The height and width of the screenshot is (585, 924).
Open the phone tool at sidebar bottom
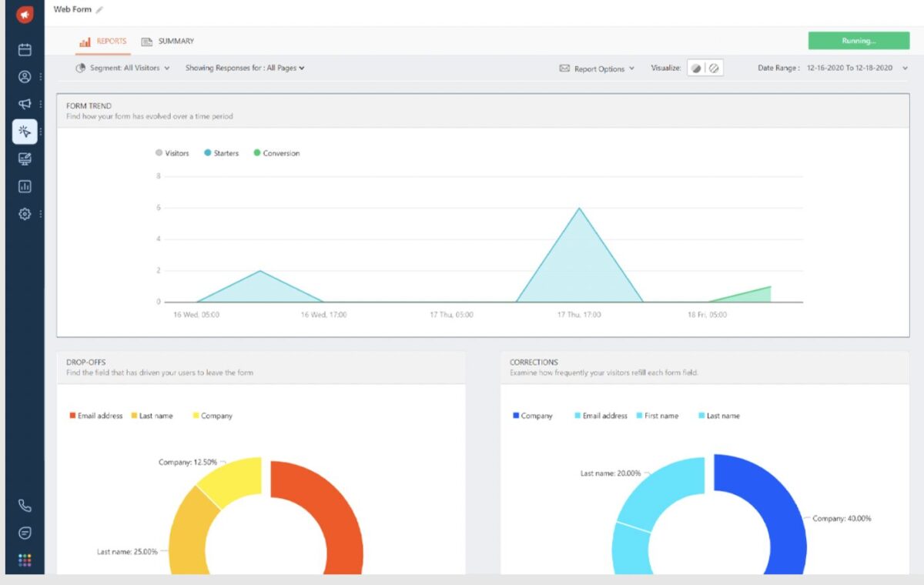(x=25, y=505)
